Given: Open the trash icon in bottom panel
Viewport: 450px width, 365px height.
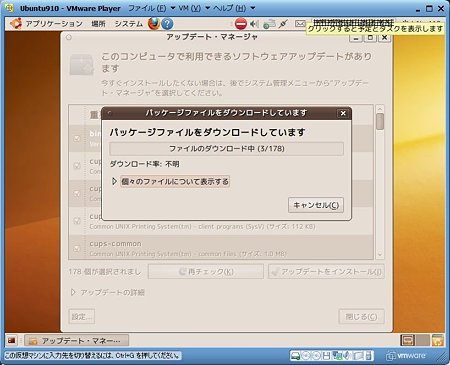Looking at the screenshot, I should [438, 340].
